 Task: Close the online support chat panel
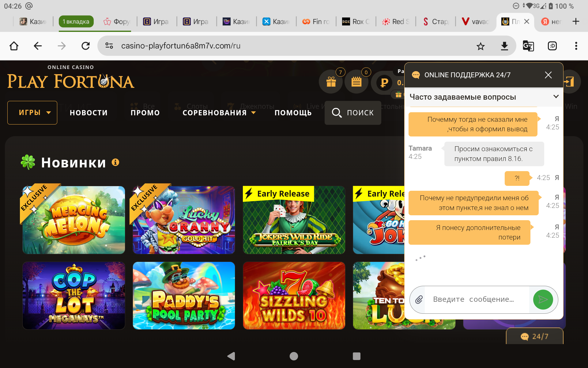tap(548, 75)
